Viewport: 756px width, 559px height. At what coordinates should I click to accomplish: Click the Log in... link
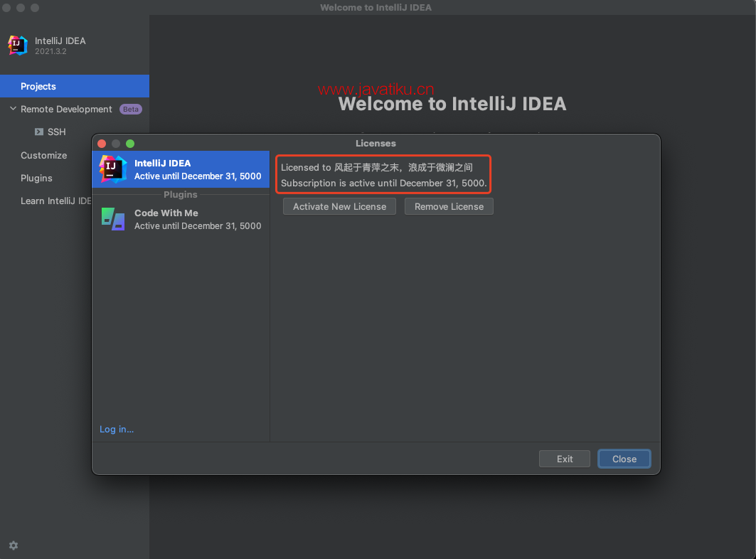(117, 430)
